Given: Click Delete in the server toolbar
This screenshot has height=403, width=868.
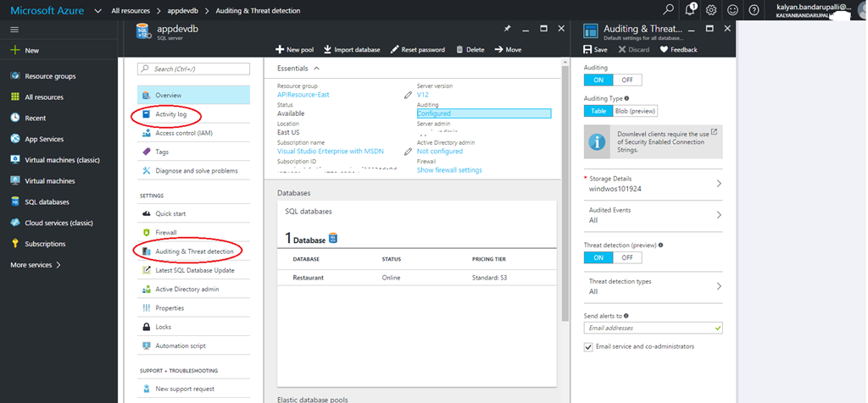Looking at the screenshot, I should [x=470, y=50].
